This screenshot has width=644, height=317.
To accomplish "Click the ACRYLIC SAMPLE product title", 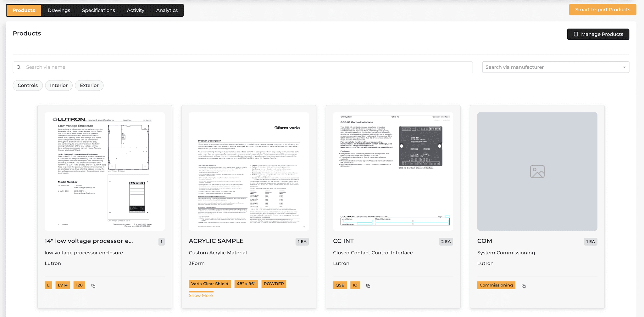I will click(216, 241).
